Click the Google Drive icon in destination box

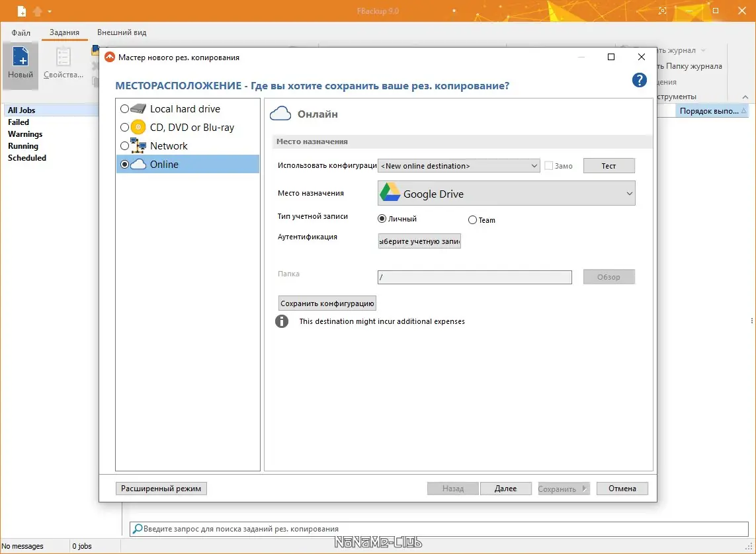(x=390, y=193)
